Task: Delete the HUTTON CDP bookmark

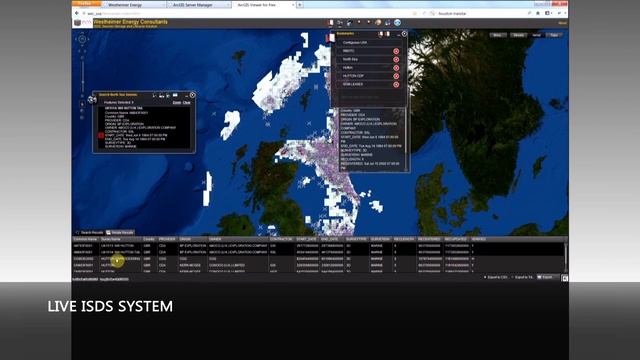Action: tap(396, 76)
